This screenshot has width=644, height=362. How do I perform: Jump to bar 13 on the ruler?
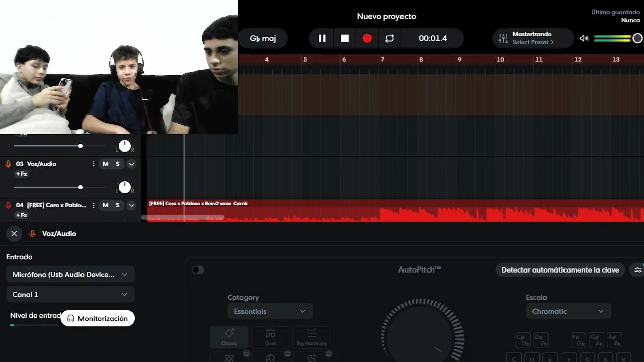616,59
